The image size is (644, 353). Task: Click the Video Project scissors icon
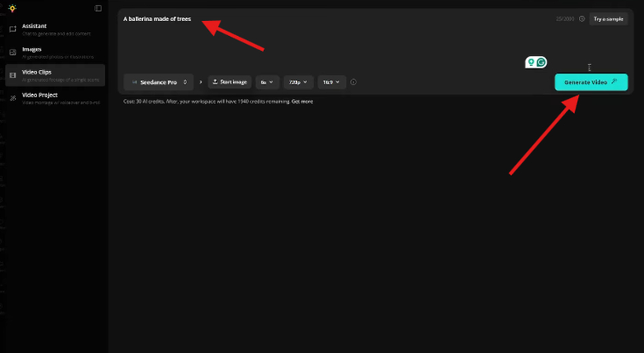coord(13,98)
